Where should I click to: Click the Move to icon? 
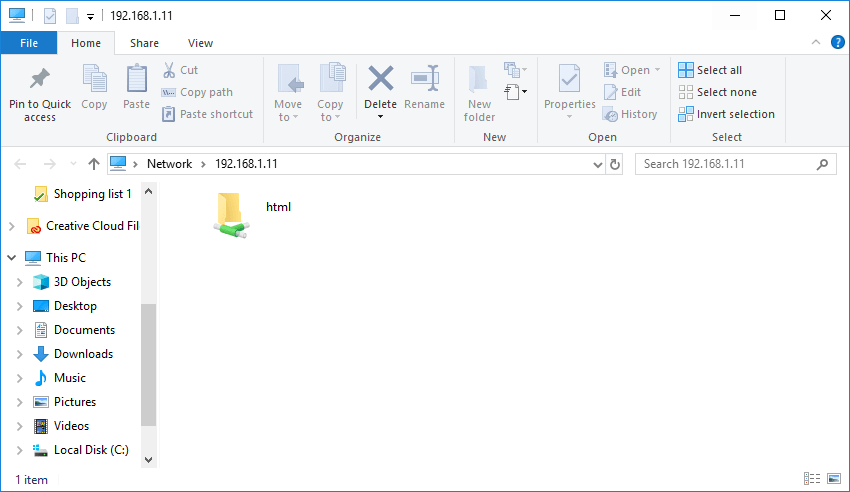[x=289, y=80]
